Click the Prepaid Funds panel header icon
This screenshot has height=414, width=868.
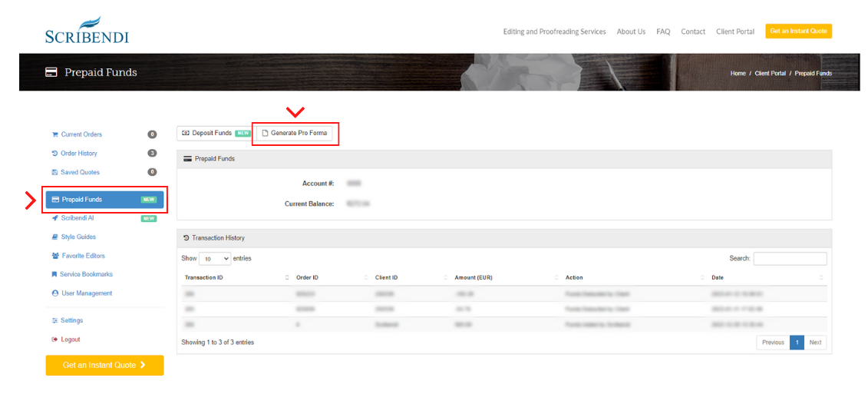pos(187,159)
